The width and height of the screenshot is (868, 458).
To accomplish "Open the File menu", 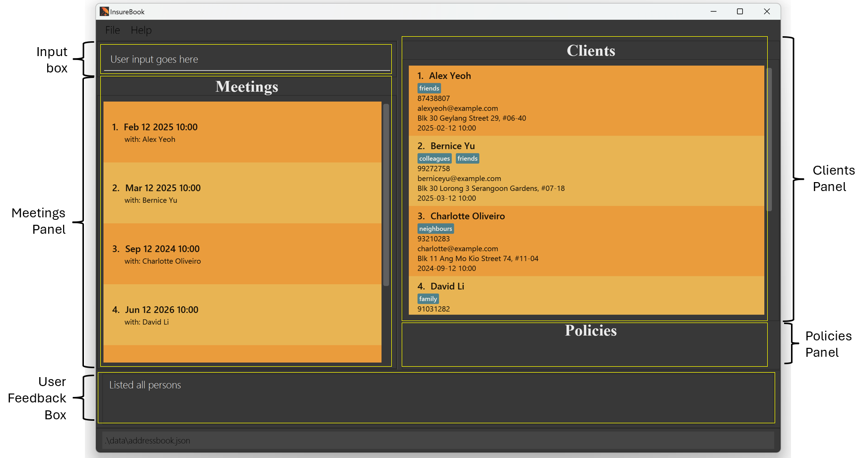I will (x=112, y=30).
